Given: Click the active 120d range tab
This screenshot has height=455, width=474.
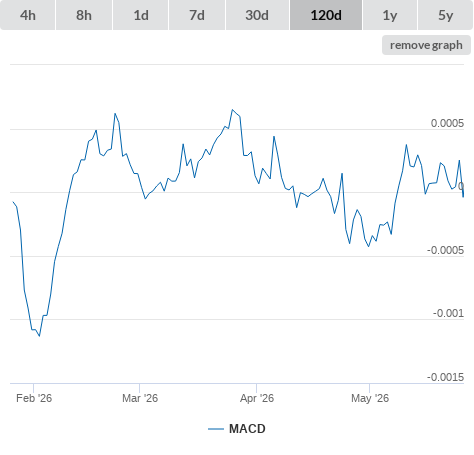Looking at the screenshot, I should (326, 15).
